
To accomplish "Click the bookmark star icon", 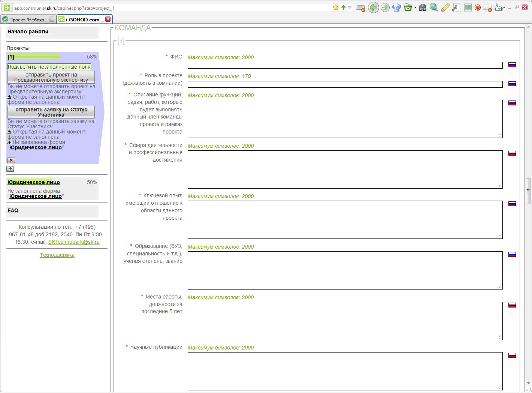I will (336, 7).
